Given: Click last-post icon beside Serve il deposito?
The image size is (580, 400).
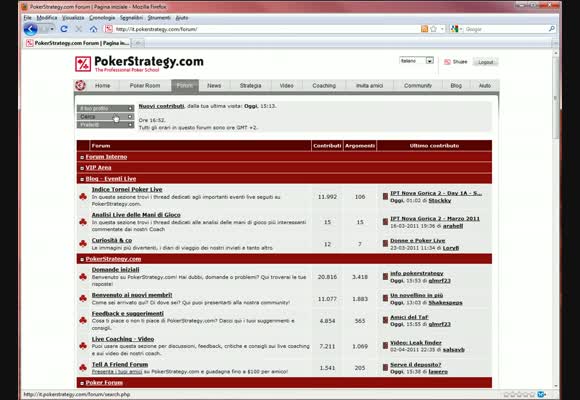Looking at the screenshot, I should 385,367.
